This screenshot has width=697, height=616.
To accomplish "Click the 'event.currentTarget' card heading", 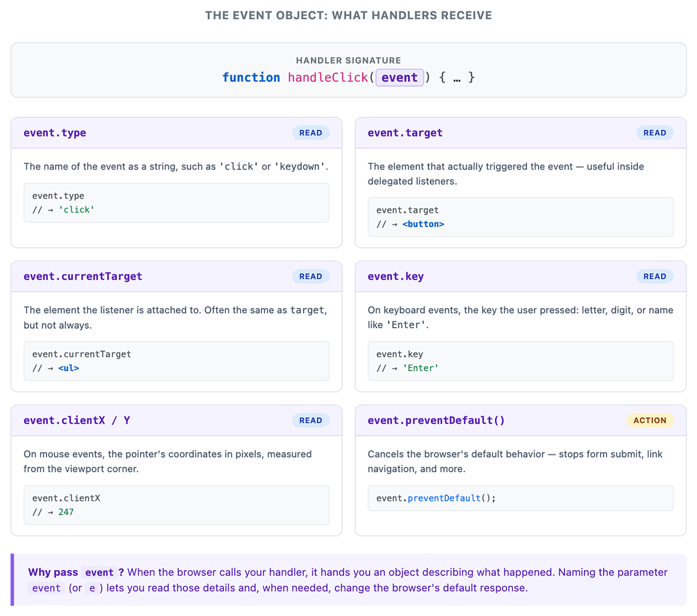I will 83,276.
